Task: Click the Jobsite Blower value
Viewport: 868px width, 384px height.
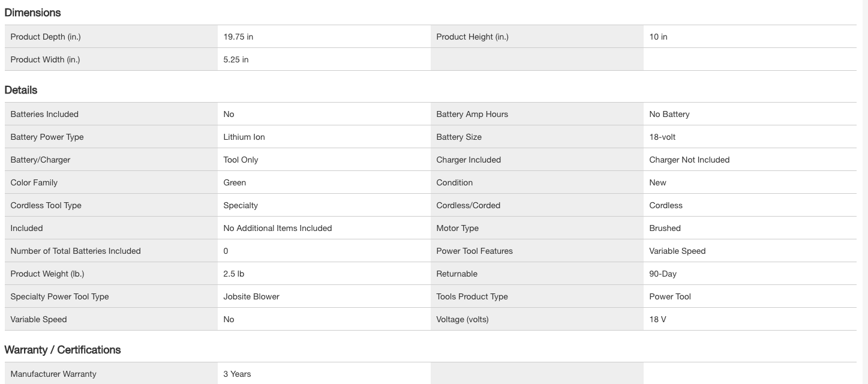Action: click(x=251, y=296)
